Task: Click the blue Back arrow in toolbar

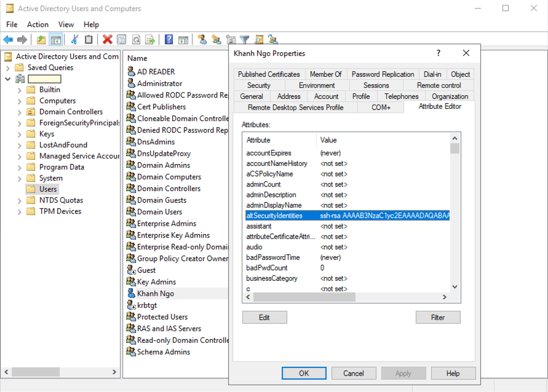Action: tap(8, 39)
